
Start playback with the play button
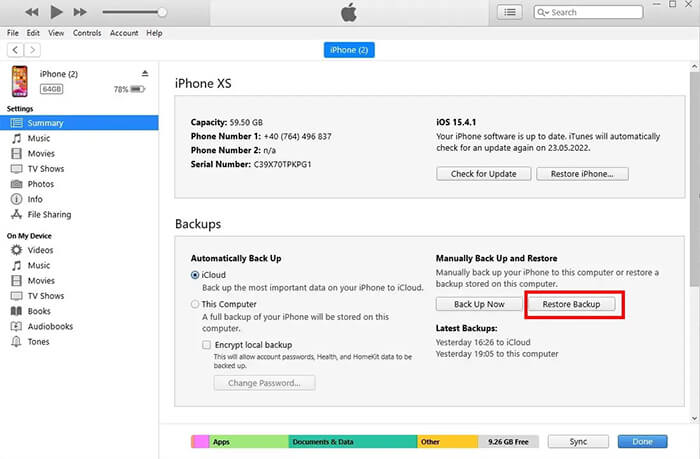tap(56, 12)
